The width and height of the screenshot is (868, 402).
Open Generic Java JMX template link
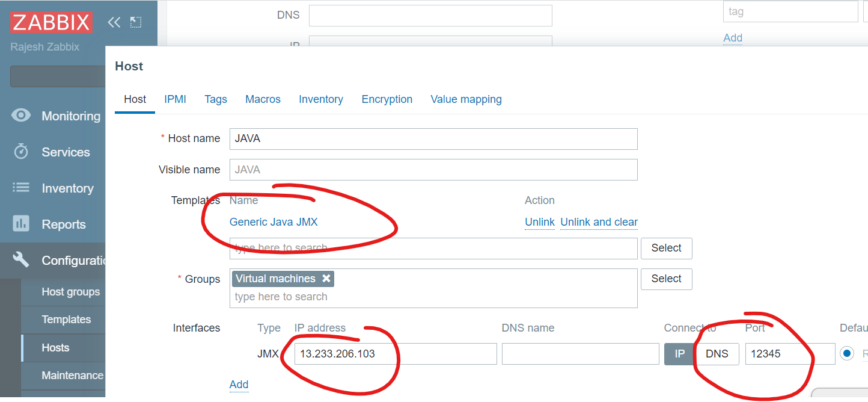(274, 222)
